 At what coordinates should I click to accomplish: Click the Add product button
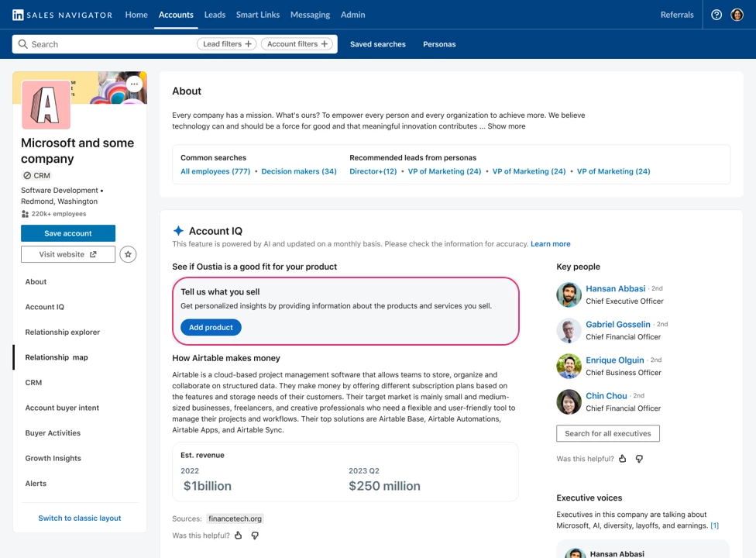(x=211, y=327)
